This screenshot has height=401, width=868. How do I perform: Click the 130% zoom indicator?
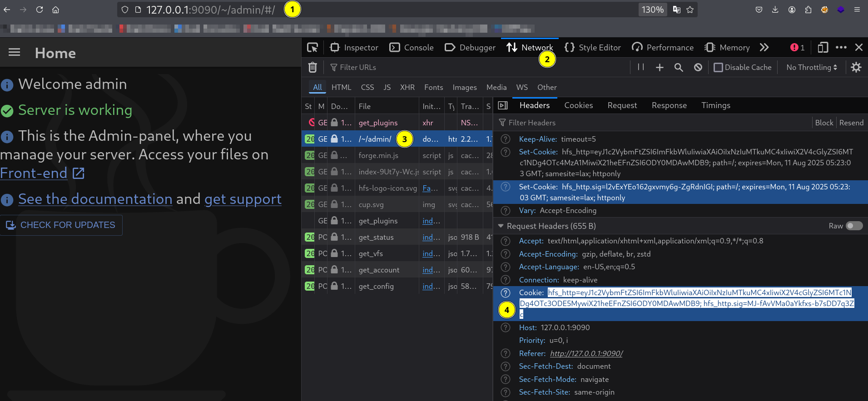(x=653, y=10)
